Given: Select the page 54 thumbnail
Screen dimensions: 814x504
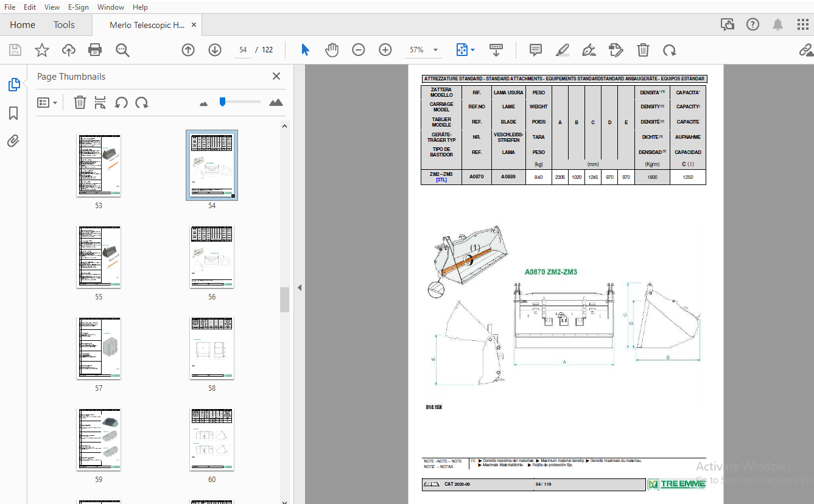Looking at the screenshot, I should click(x=212, y=166).
